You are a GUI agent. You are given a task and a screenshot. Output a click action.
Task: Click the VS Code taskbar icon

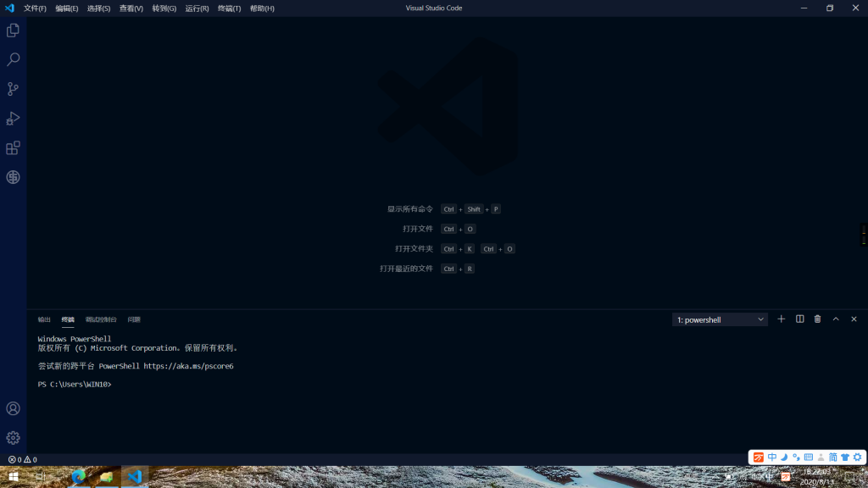click(135, 476)
